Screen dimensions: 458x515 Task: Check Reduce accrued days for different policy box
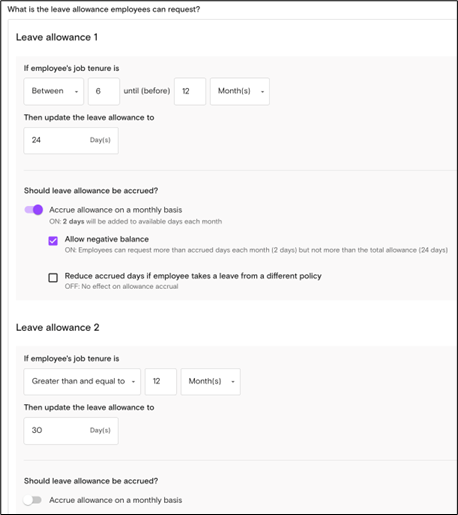tap(53, 277)
